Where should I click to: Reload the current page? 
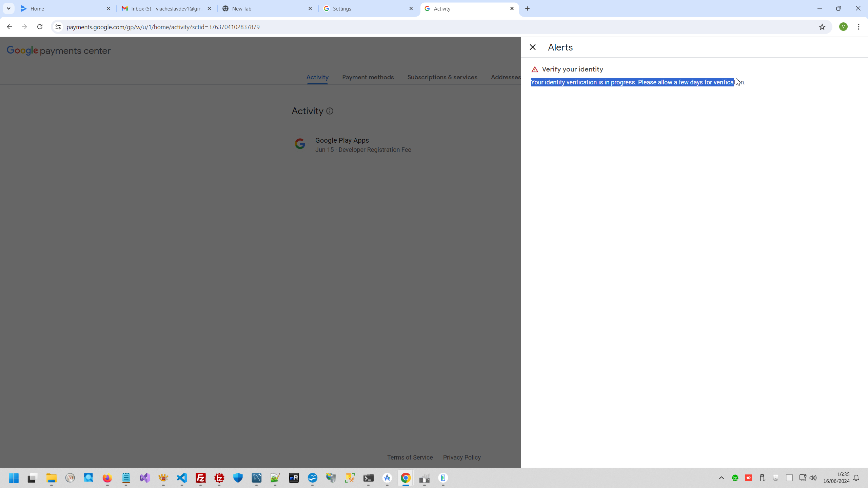click(x=40, y=27)
